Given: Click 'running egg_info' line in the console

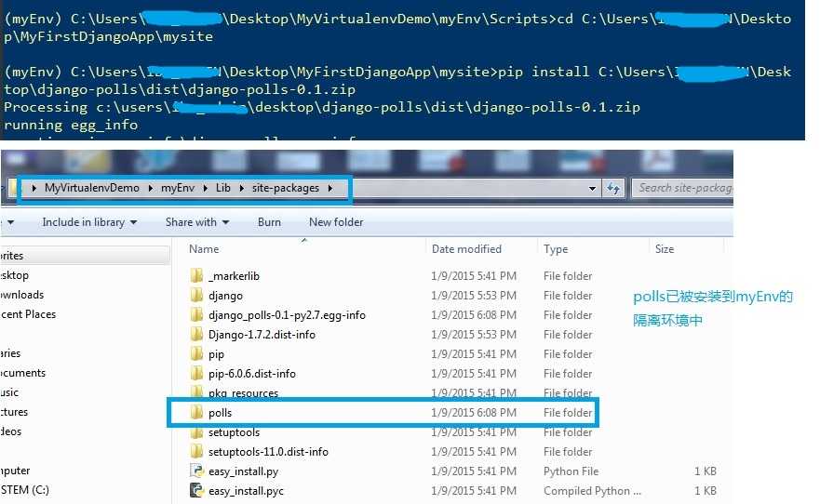Looking at the screenshot, I should 71,125.
